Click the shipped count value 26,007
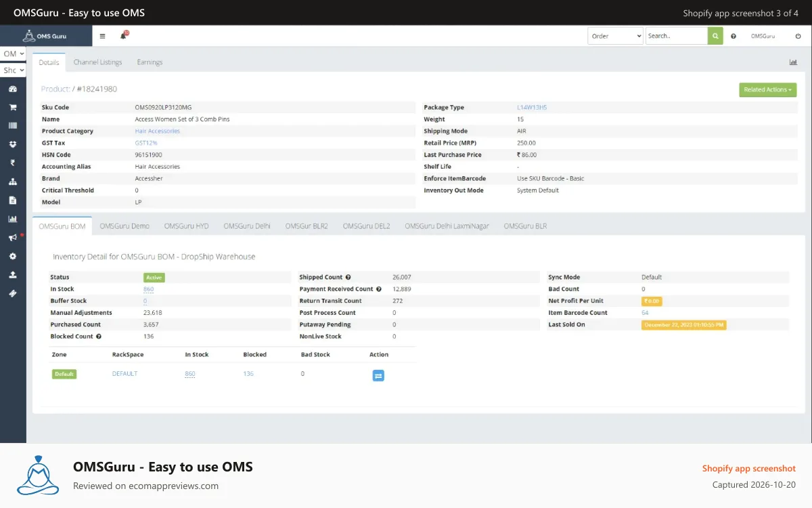Image resolution: width=812 pixels, height=508 pixels. (402, 277)
